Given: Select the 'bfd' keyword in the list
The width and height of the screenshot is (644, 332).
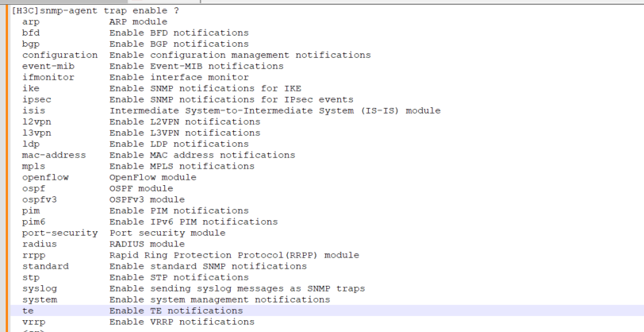Looking at the screenshot, I should pyautogui.click(x=31, y=33).
